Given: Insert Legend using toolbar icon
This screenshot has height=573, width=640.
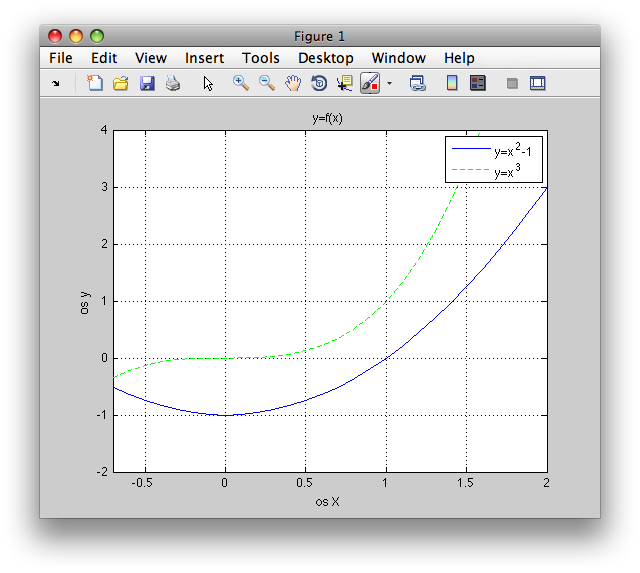Looking at the screenshot, I should pos(478,83).
